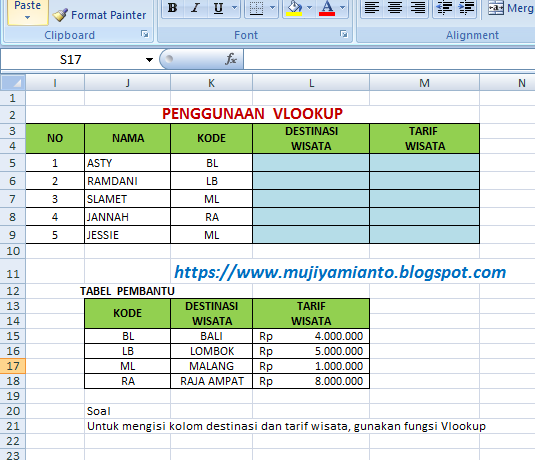Select the JESSIE name cell

(x=127, y=235)
